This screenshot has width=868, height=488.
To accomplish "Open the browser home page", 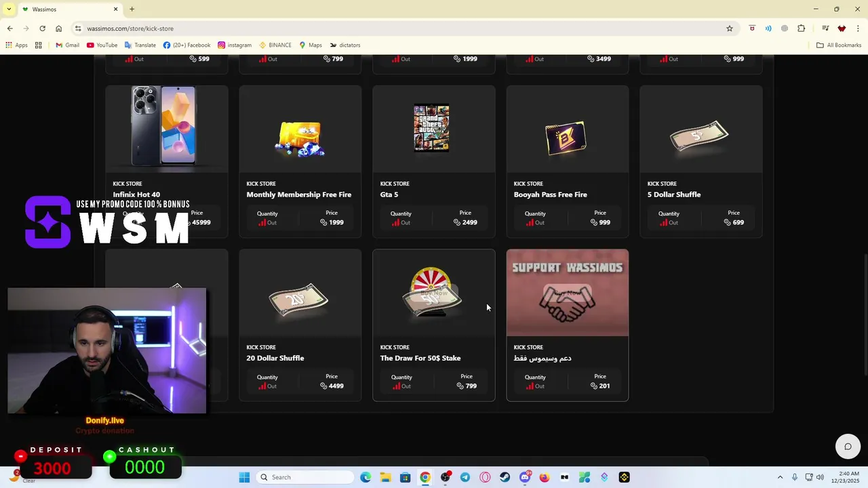I will [58, 28].
